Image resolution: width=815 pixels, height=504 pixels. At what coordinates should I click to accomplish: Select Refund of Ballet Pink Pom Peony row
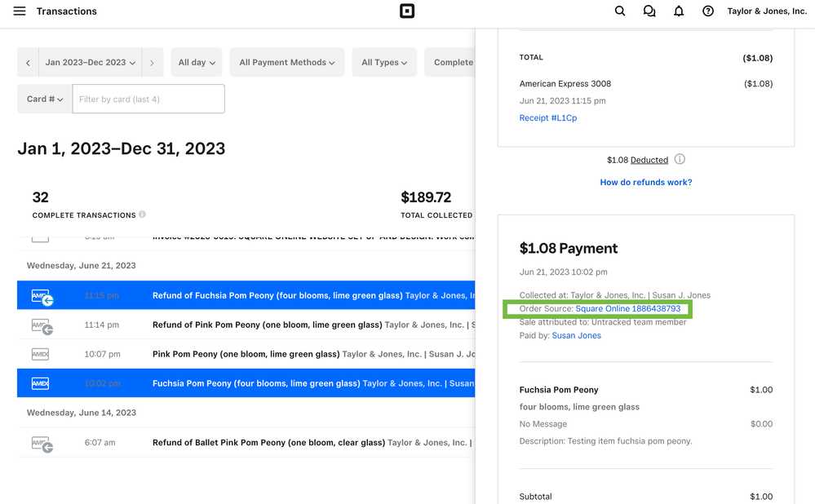pos(246,442)
